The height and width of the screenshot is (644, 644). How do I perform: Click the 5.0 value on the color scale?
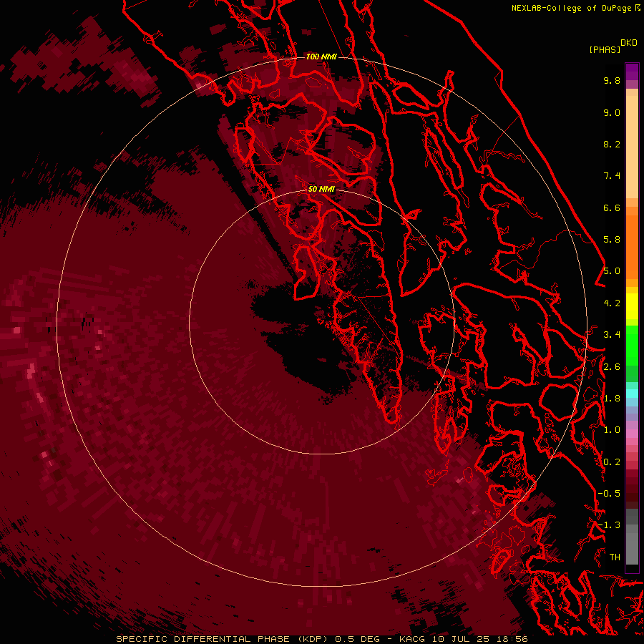point(612,271)
